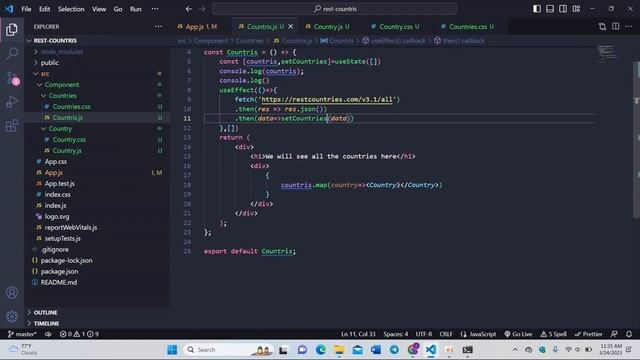Click the rest-countris command center search box

click(334, 9)
